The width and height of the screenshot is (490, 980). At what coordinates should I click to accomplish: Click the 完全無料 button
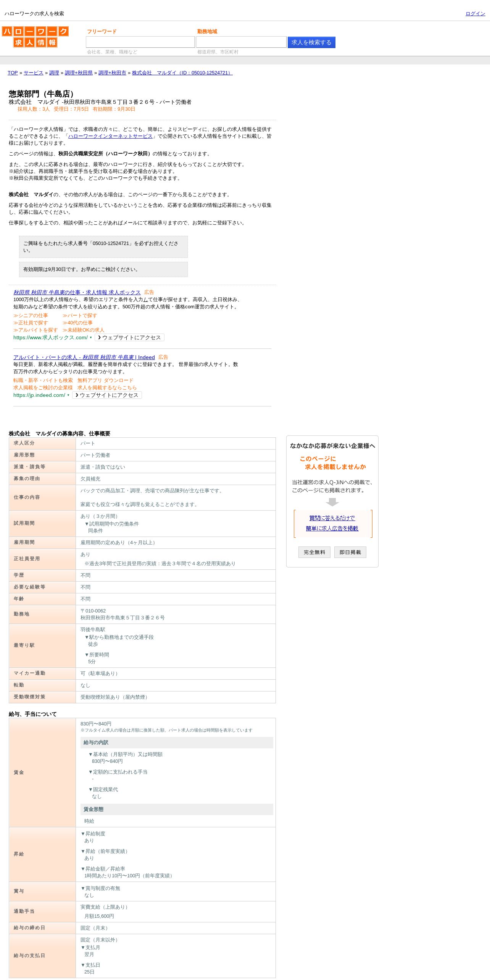tap(314, 552)
